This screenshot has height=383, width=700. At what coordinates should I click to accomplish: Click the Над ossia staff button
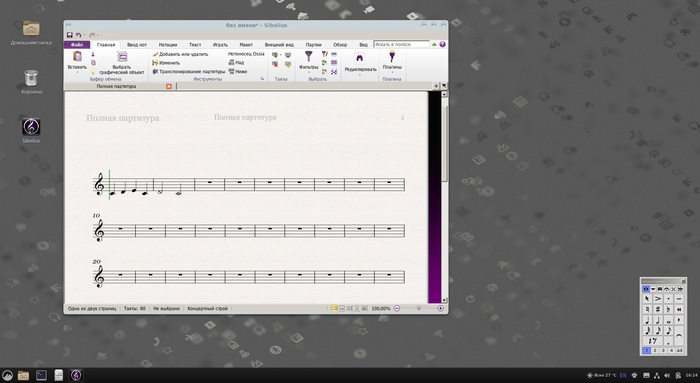click(236, 62)
